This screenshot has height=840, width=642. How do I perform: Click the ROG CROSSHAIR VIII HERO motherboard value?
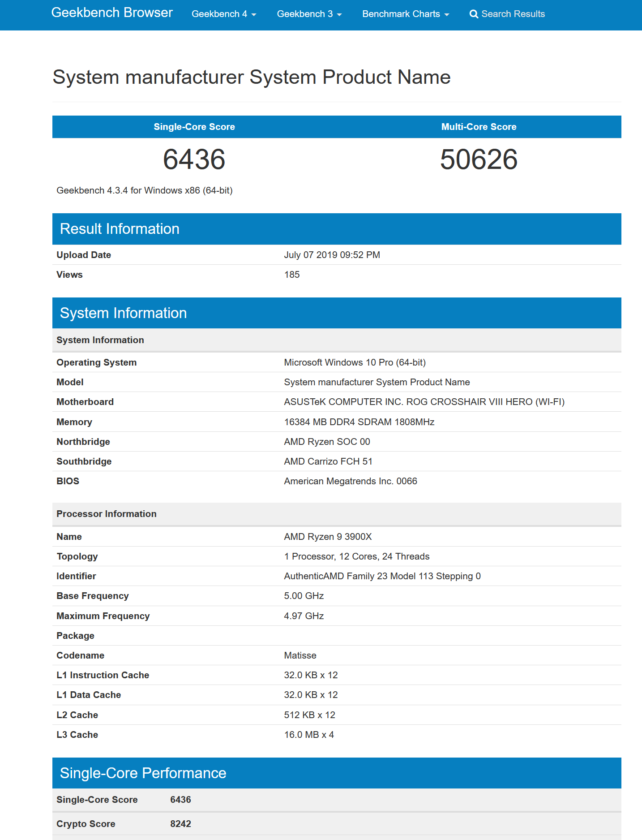tap(424, 402)
